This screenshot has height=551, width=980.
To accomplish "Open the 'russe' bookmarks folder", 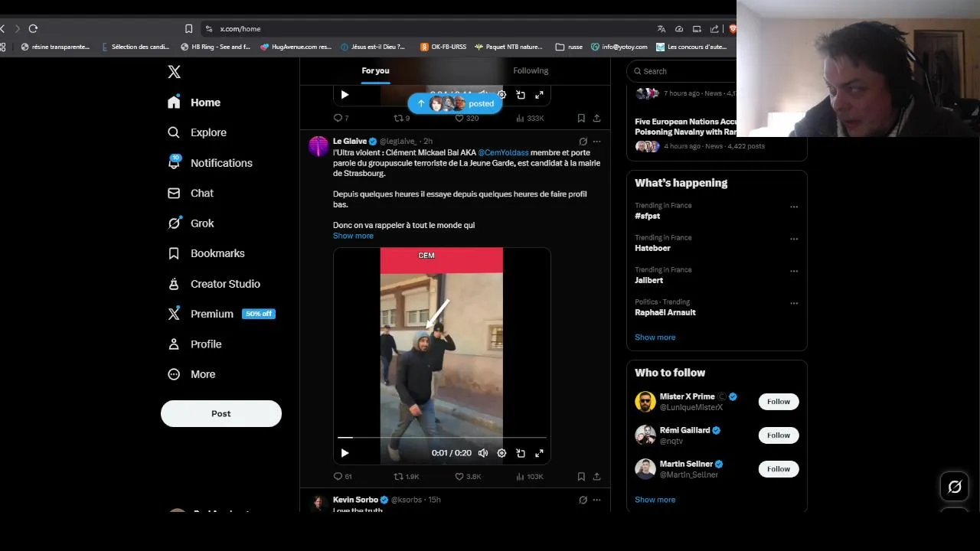I will pyautogui.click(x=570, y=47).
